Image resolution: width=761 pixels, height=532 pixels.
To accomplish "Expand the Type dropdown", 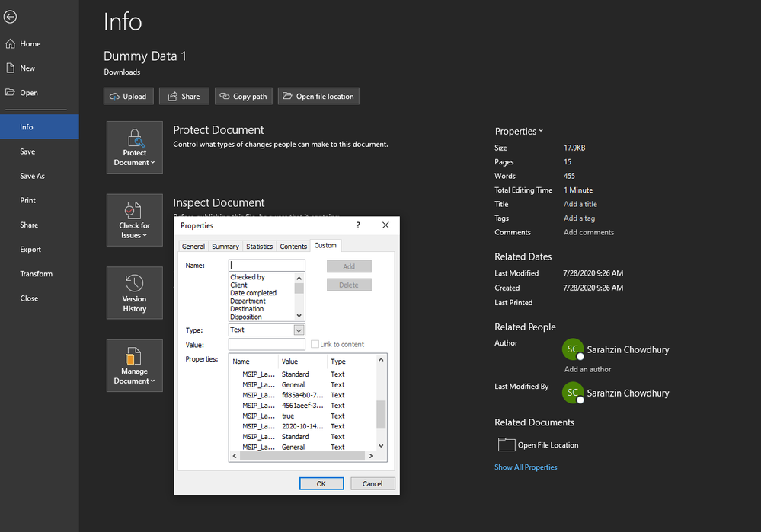I will 299,330.
